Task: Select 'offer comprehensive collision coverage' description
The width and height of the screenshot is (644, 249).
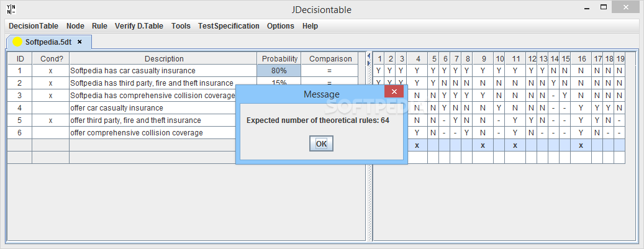Action: (153, 133)
